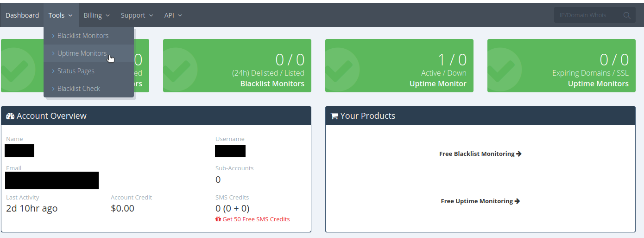The image size is (644, 238).
Task: Click checkmark icon on Blacklist Monitors card
Action: (x=179, y=70)
